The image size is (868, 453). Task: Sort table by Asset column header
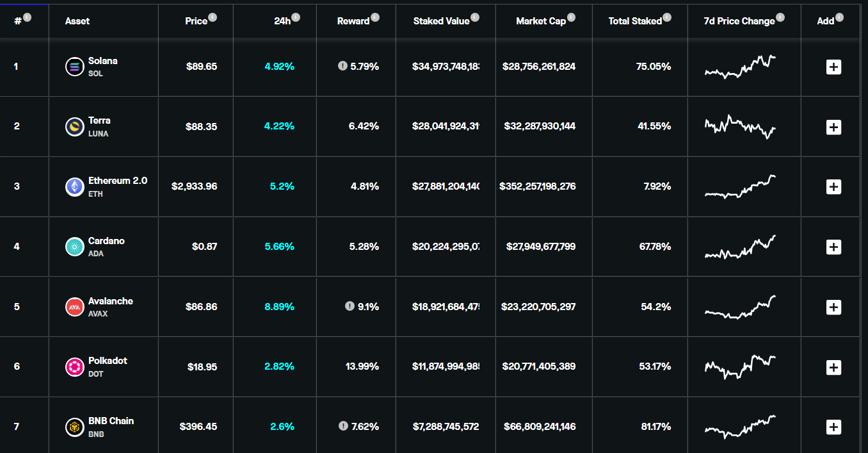click(77, 21)
